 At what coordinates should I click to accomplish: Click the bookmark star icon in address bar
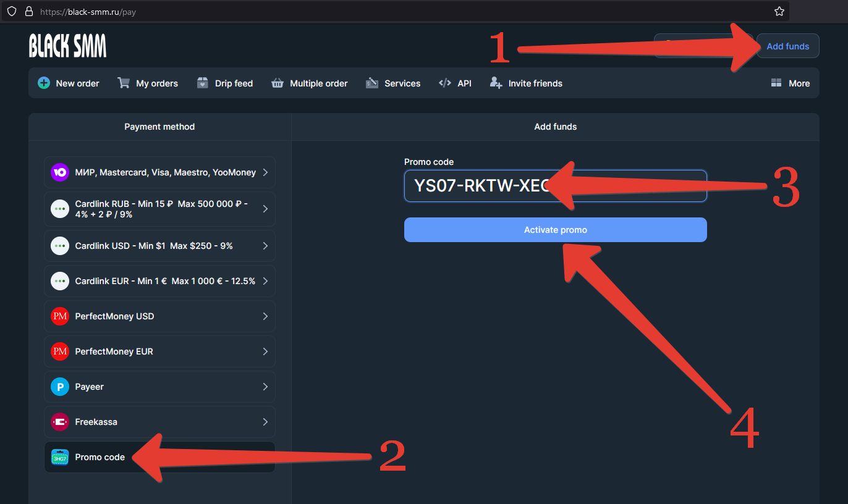point(779,12)
